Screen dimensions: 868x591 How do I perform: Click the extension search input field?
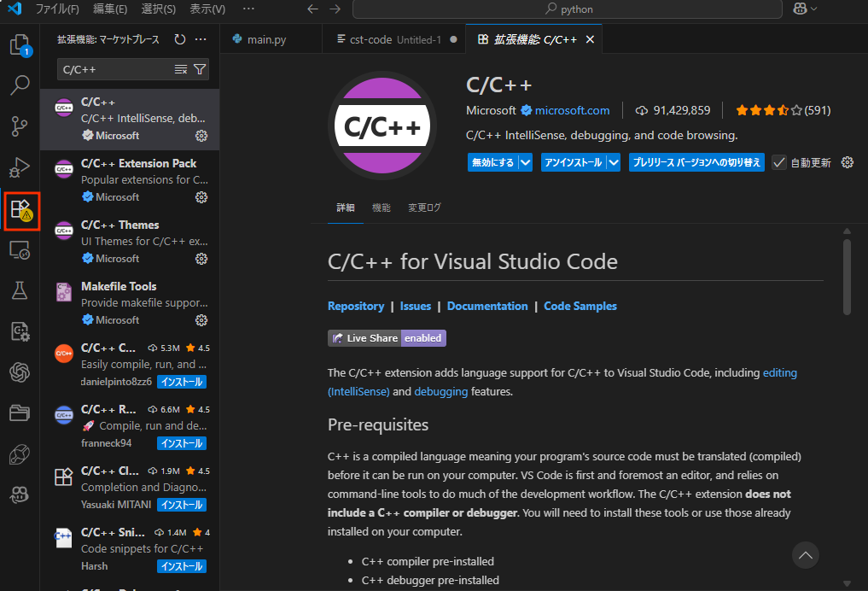click(115, 69)
